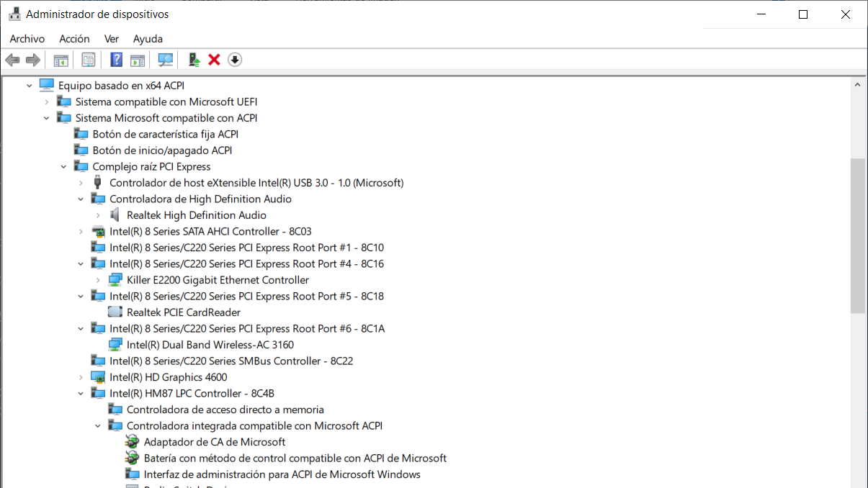
Task: Collapse the Intel HM87 LPC Controller node
Action: coord(81,394)
